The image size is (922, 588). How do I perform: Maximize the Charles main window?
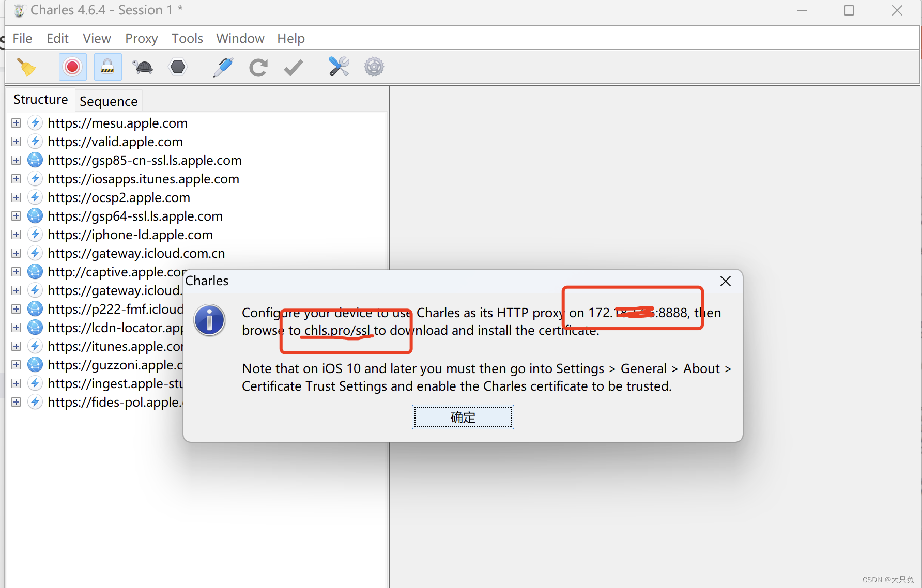pyautogui.click(x=849, y=10)
